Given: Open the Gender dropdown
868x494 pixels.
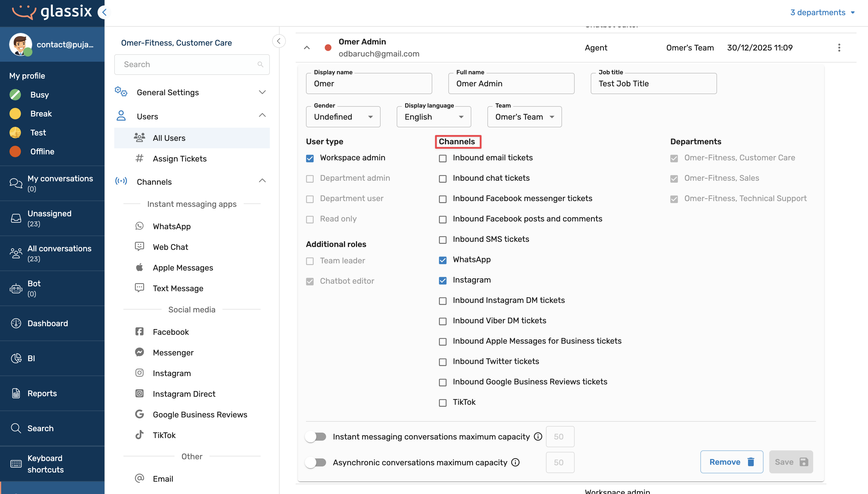Looking at the screenshot, I should pos(343,117).
